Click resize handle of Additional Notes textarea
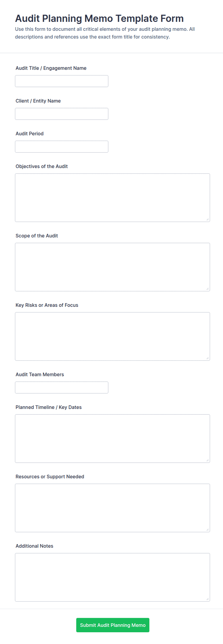 click(207, 599)
